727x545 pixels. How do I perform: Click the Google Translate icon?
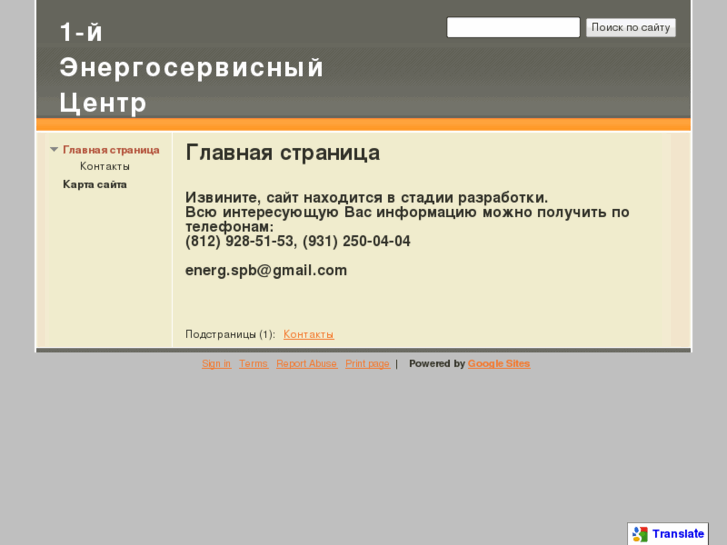point(640,534)
